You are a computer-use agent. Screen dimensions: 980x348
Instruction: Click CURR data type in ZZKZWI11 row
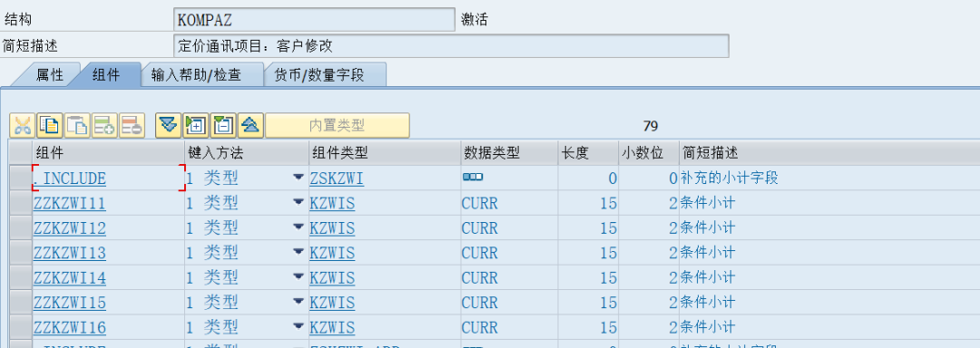pyautogui.click(x=480, y=203)
